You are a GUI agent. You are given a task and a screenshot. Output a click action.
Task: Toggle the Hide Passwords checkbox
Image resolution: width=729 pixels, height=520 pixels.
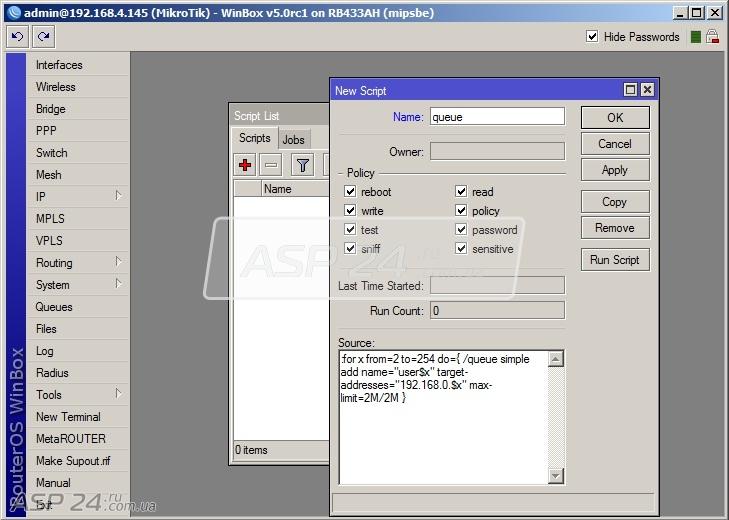click(x=592, y=36)
